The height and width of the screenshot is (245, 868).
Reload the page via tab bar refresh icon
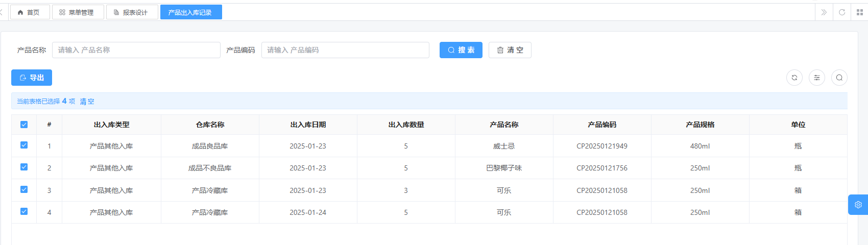pyautogui.click(x=842, y=12)
